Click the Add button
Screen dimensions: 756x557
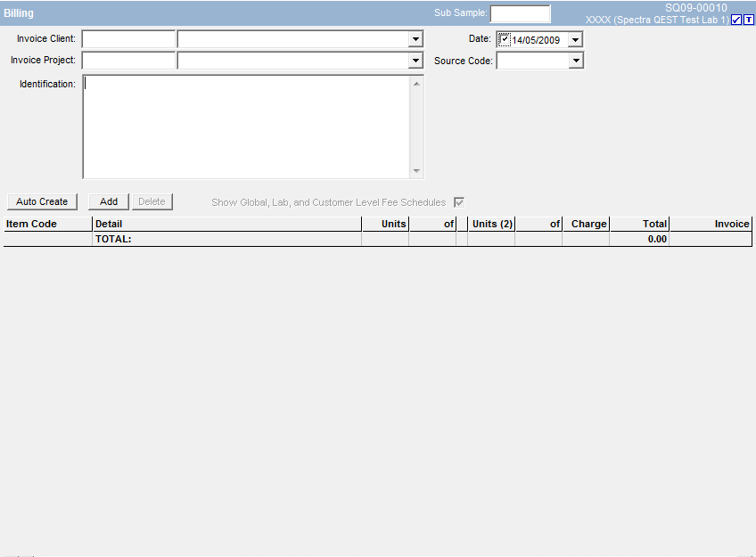(109, 201)
